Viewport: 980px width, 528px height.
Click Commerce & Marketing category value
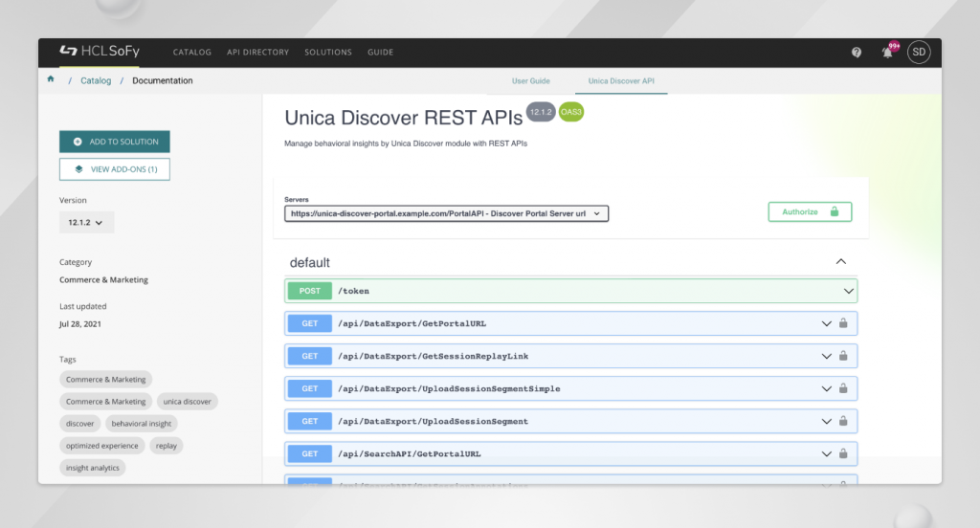103,280
